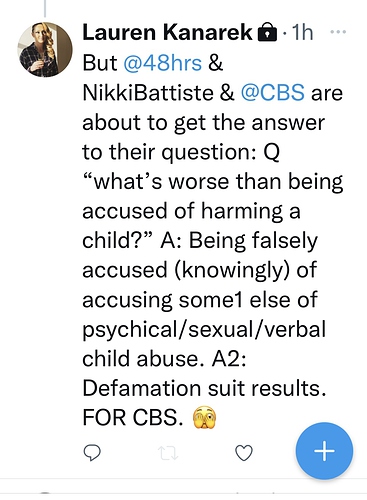
Task: Follow the @CBS mention link
Action: pyautogui.click(x=272, y=92)
